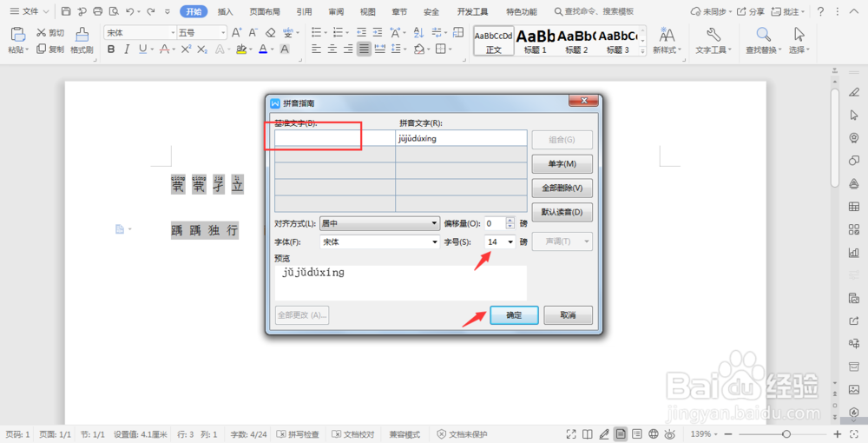Click the 确定 button in dialog

point(514,315)
